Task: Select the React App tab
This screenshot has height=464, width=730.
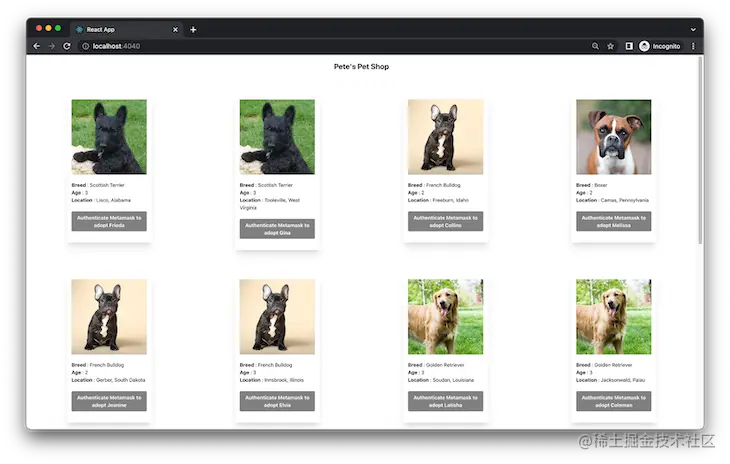Action: [x=127, y=29]
